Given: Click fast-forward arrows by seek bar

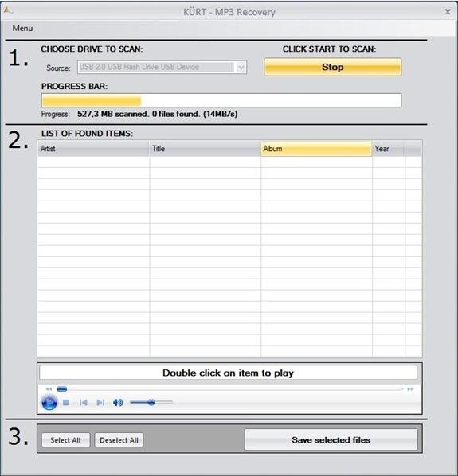Looking at the screenshot, I should tap(410, 389).
